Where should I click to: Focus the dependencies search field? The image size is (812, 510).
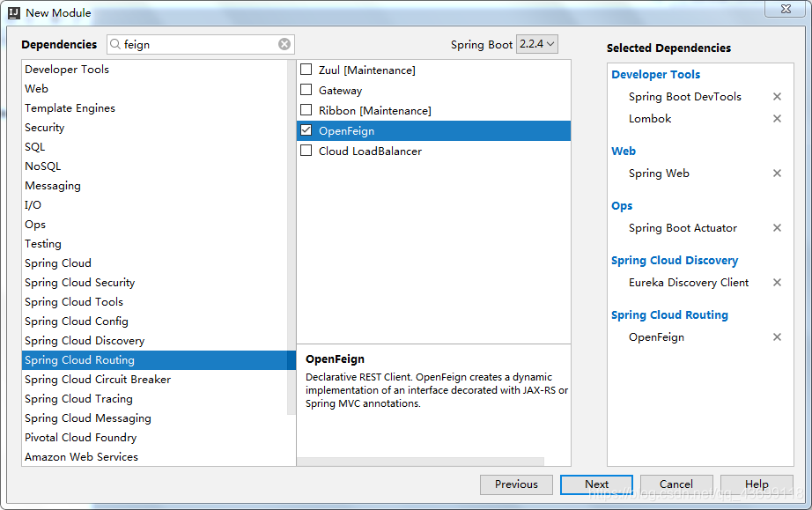click(x=201, y=45)
